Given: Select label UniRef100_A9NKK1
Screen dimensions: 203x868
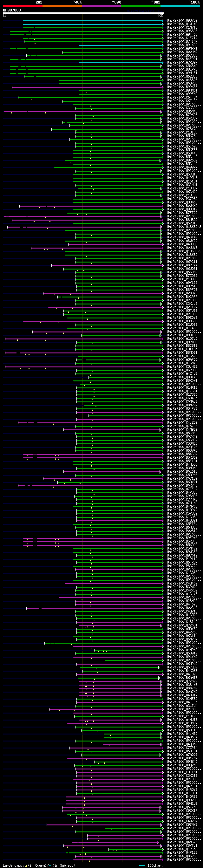Looking at the screenshot, I should [x=182, y=49].
